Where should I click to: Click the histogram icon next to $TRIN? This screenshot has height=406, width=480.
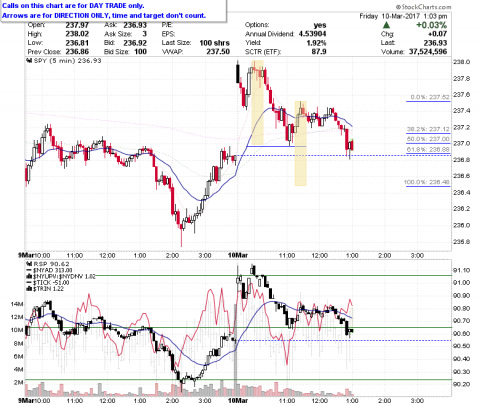point(29,289)
